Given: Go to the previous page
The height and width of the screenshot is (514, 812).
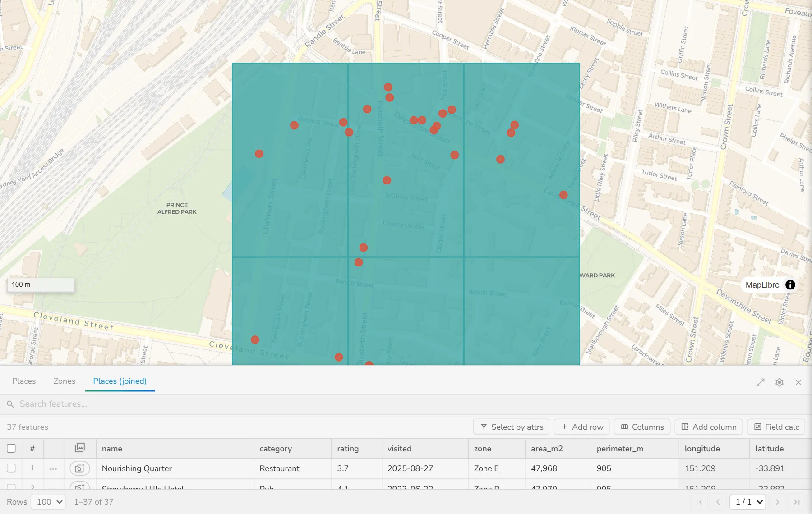Looking at the screenshot, I should (x=718, y=502).
